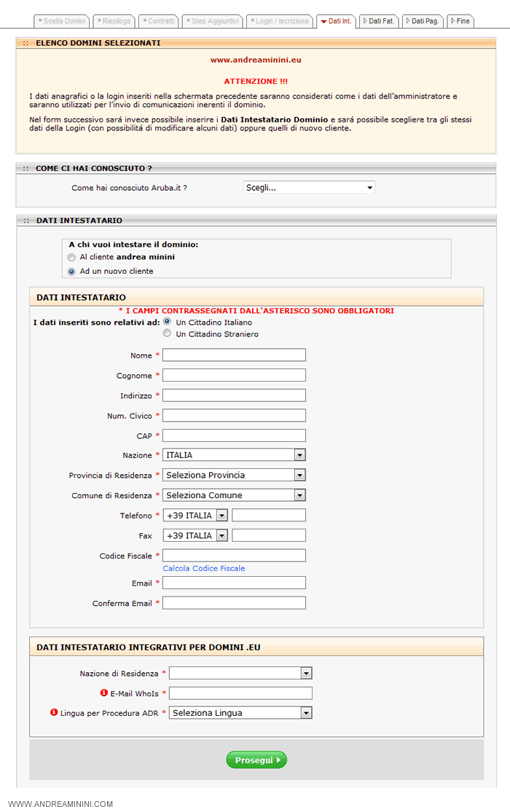The image size is (510, 812).
Task: Select 'Al cliente andrea minini' radio option
Action: pyautogui.click(x=71, y=257)
